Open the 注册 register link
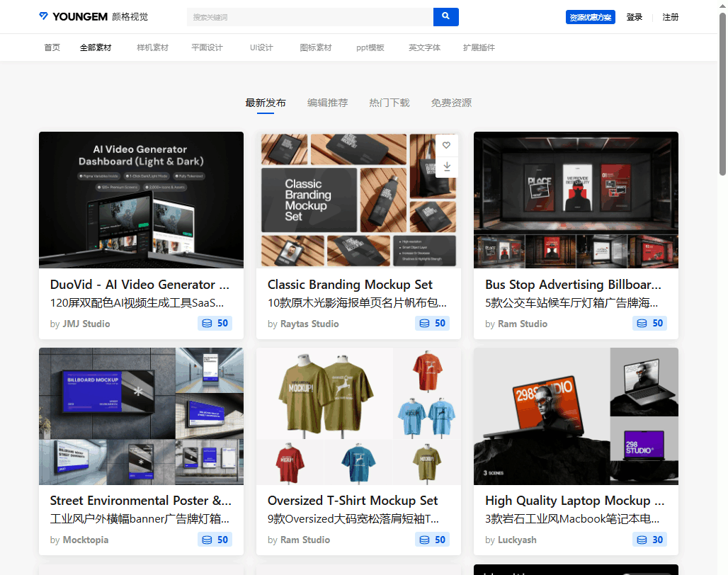728x575 pixels. pos(670,17)
